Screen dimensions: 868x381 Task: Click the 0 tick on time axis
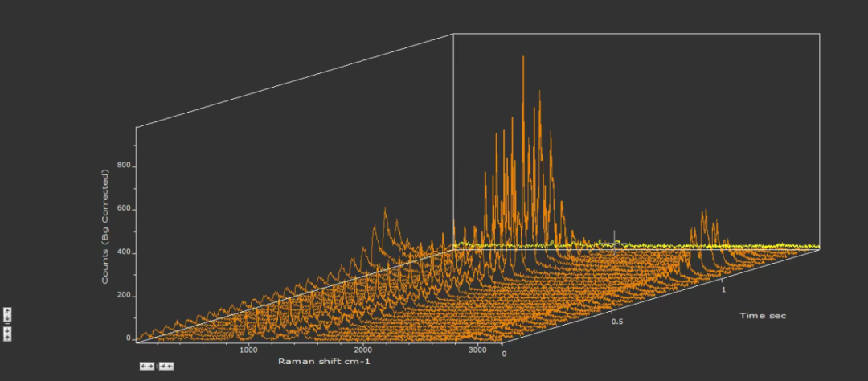(x=504, y=354)
